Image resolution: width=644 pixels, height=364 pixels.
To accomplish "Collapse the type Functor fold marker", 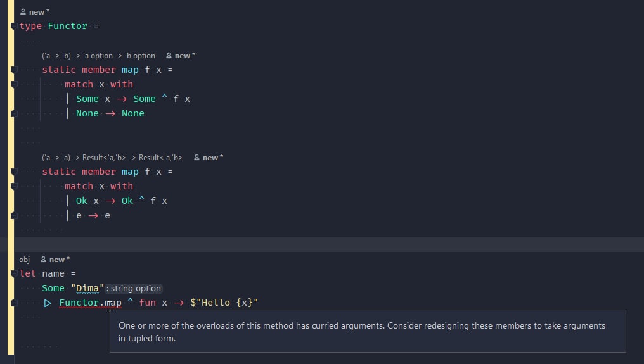I will (x=13, y=26).
